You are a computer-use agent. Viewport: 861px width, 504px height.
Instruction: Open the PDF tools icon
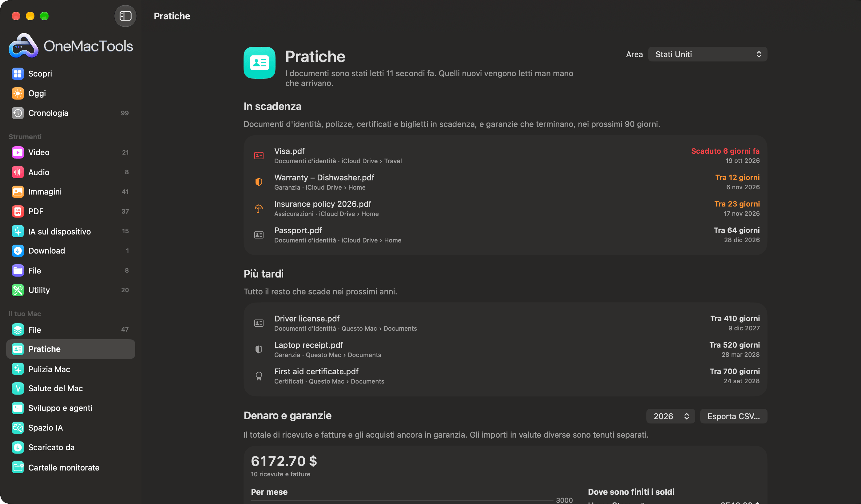coord(18,211)
